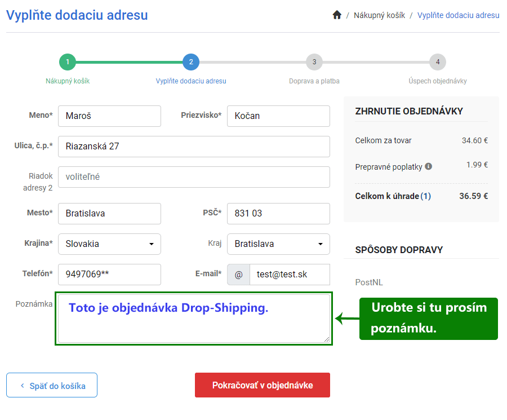This screenshot has height=420, width=507.
Task: Click step 1 circle Nákupný košík
Action: (67, 62)
